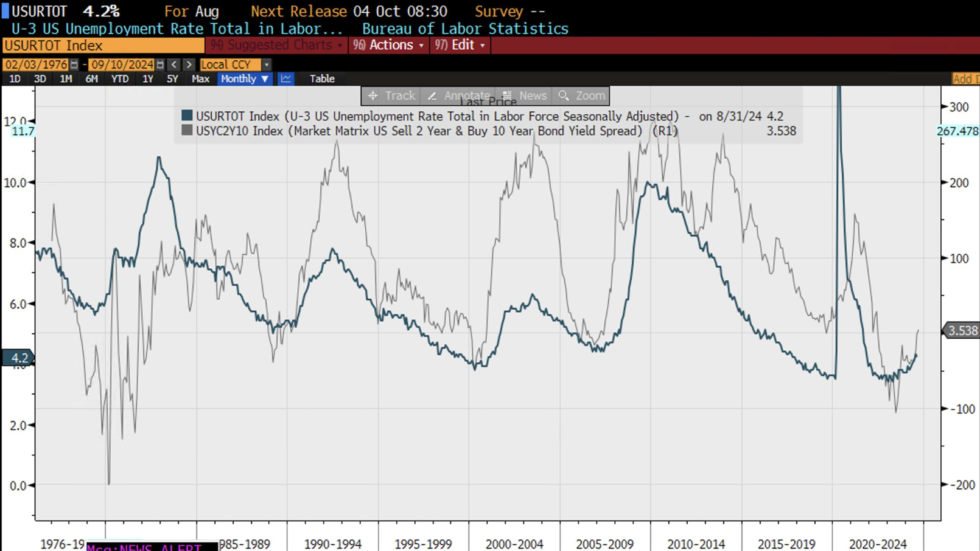Select the Max time range
This screenshot has width=980, height=551.
coord(200,79)
